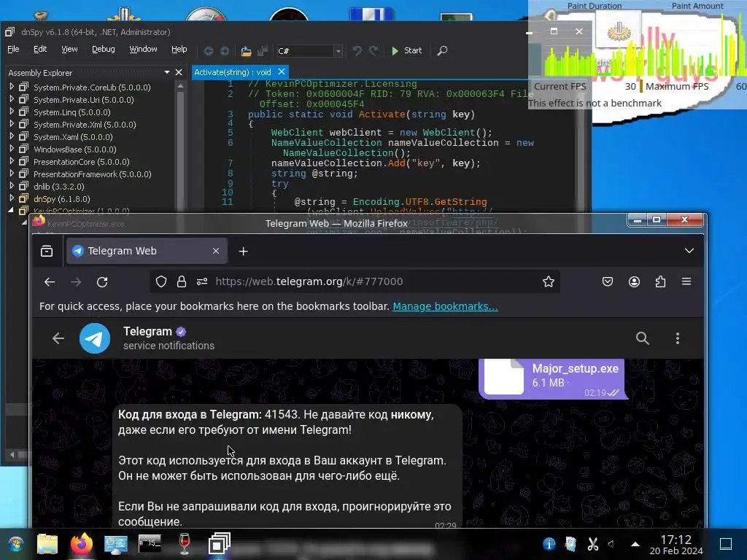Select dnlib (3.3.2.0) in Assembly Explorer
This screenshot has width=747, height=560.
(58, 187)
